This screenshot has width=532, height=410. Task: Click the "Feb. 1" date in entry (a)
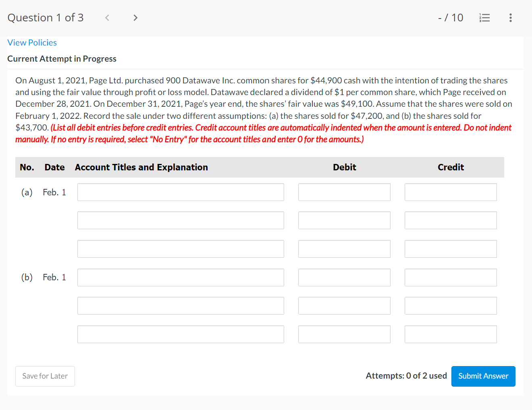(x=54, y=192)
